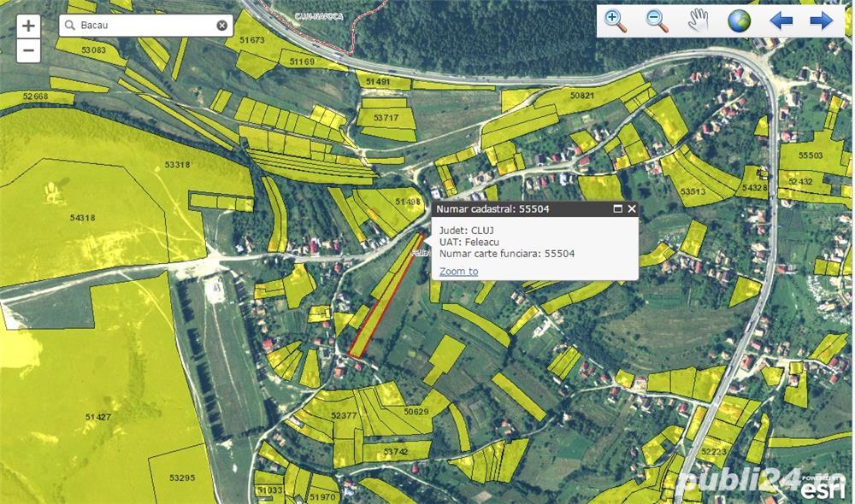Clear the Bacau search using the X
The height and width of the screenshot is (504, 855).
coord(221,25)
